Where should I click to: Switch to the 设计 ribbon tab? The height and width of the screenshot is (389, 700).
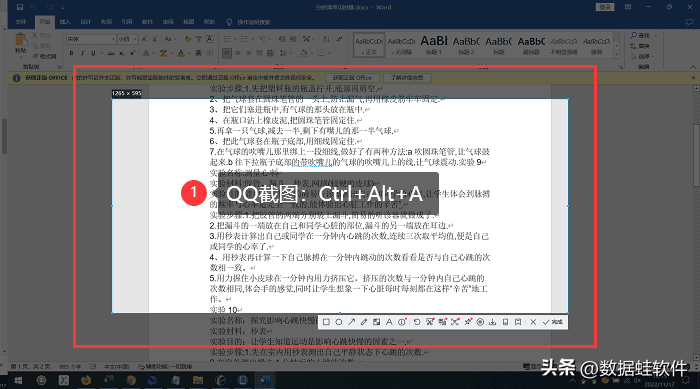pos(85,22)
